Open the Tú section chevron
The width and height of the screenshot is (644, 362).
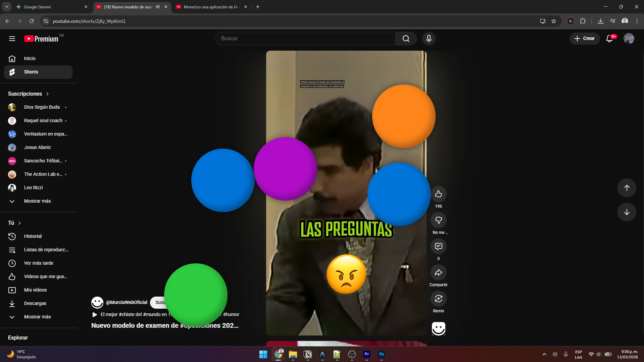19,223
